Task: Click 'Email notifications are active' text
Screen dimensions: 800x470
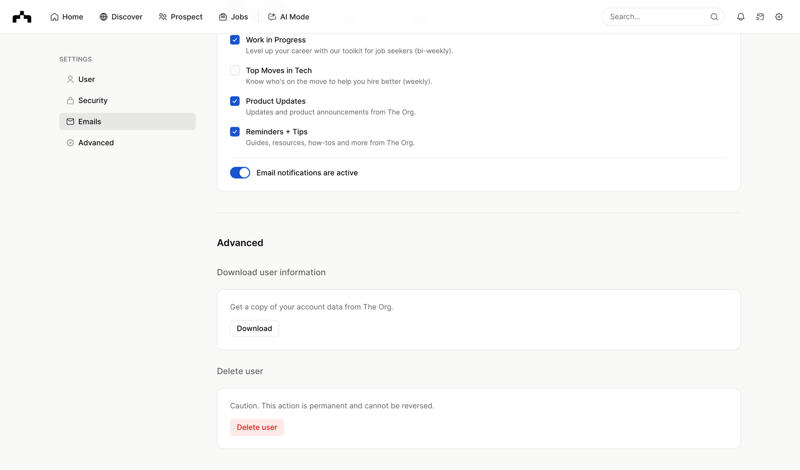Action: [x=307, y=173]
